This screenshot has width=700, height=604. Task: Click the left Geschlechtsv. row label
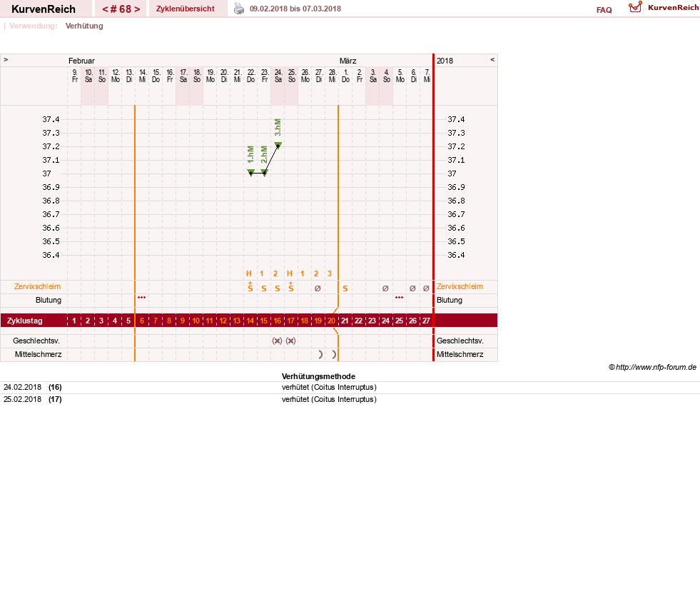click(x=36, y=341)
